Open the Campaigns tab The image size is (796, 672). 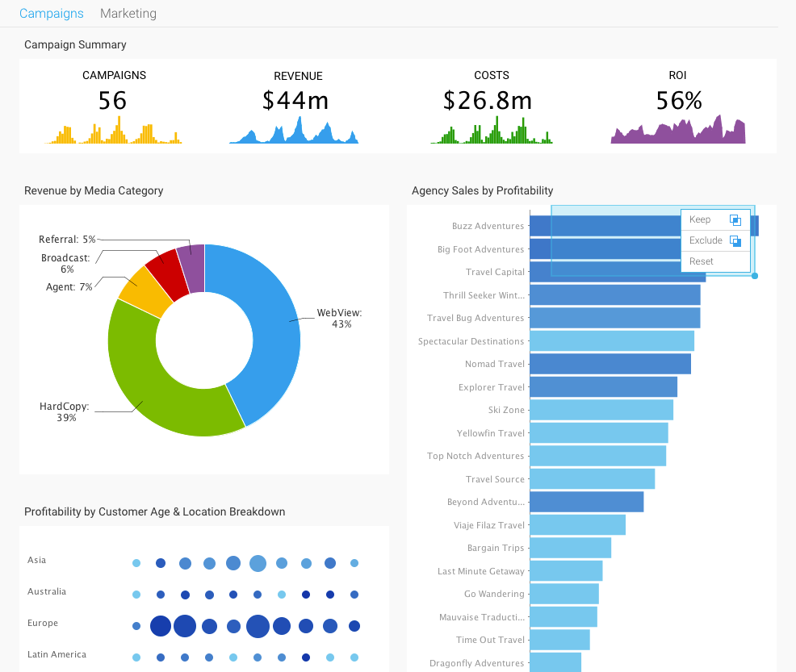[52, 14]
